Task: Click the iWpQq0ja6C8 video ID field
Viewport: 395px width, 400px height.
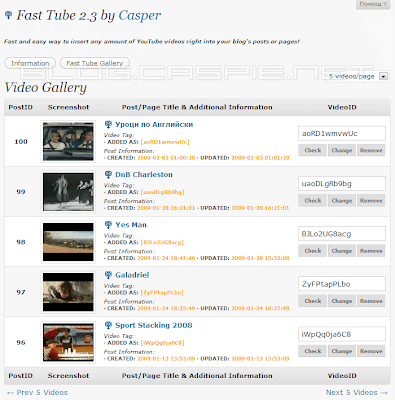Action: pyautogui.click(x=342, y=334)
